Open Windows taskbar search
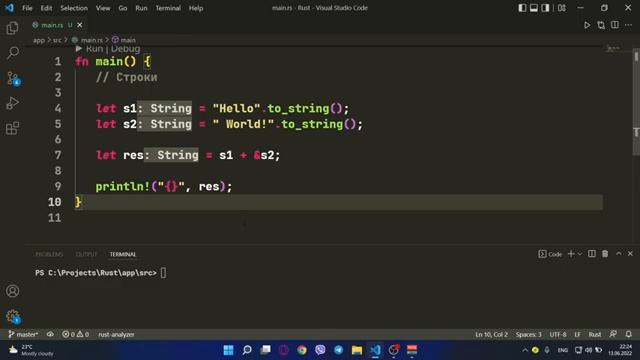This screenshot has height=360, width=640. click(x=247, y=350)
